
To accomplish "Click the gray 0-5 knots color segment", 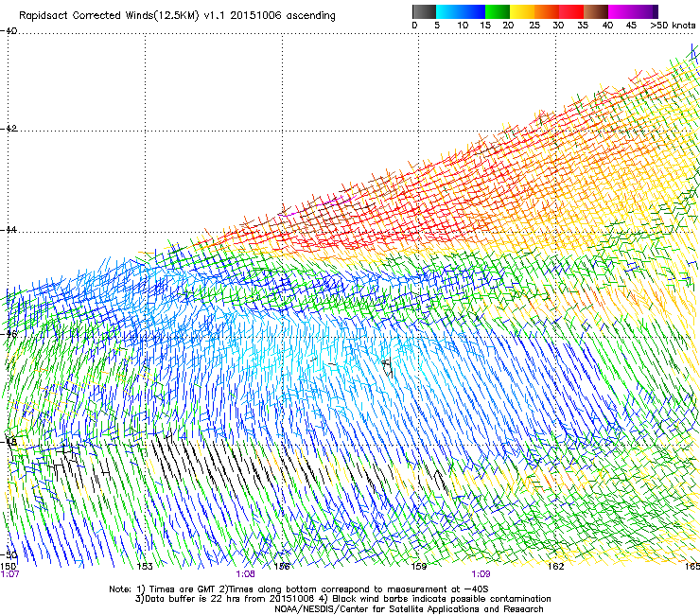I will [x=424, y=11].
